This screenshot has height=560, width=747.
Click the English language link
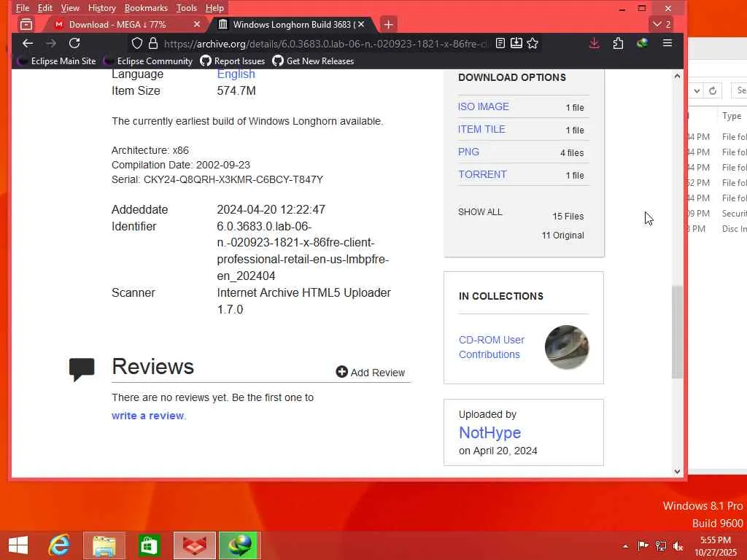point(236,74)
